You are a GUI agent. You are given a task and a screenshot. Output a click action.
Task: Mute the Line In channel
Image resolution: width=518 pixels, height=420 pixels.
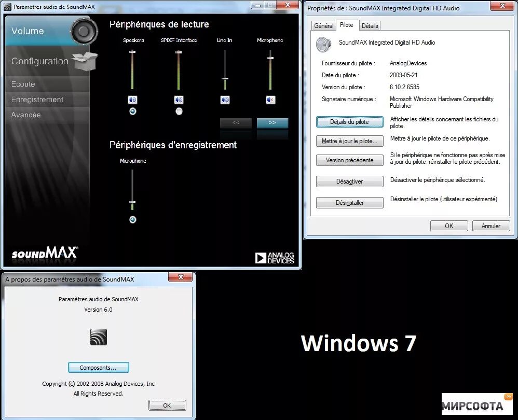coord(225,100)
